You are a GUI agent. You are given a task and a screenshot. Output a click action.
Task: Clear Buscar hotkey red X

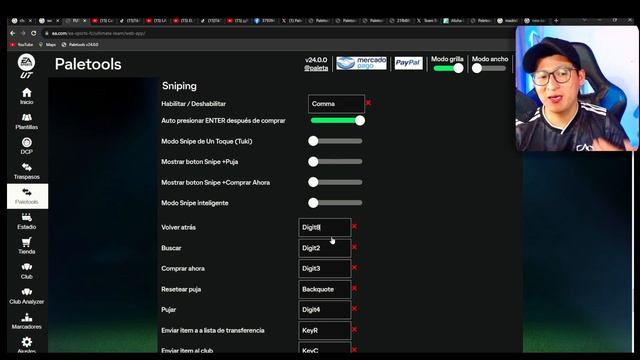[354, 247]
